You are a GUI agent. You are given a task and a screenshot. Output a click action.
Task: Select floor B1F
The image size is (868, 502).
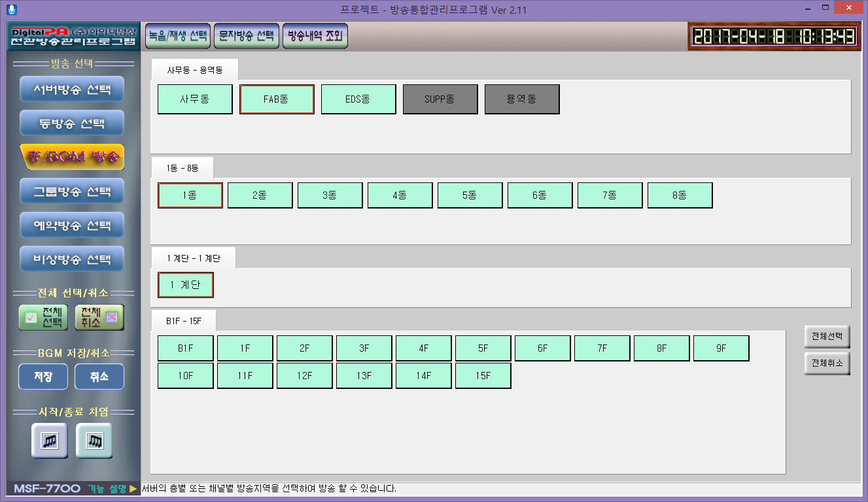(x=186, y=348)
